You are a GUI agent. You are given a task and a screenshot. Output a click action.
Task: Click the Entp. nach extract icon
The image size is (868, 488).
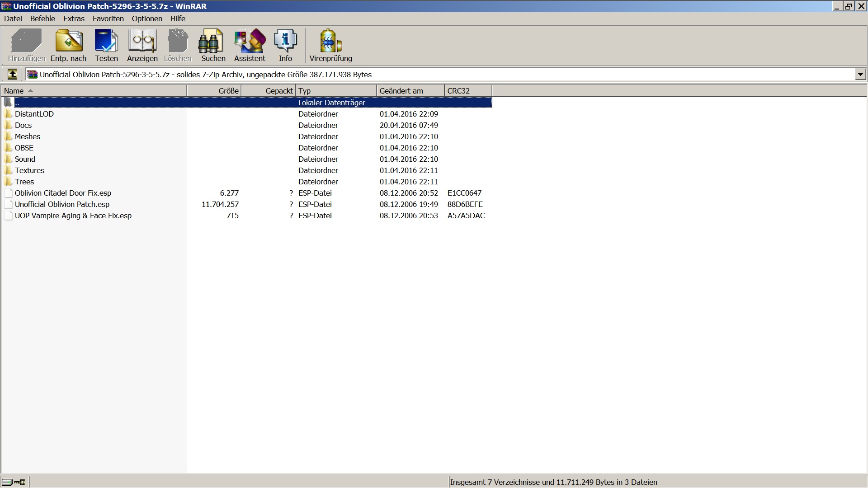tap(69, 45)
